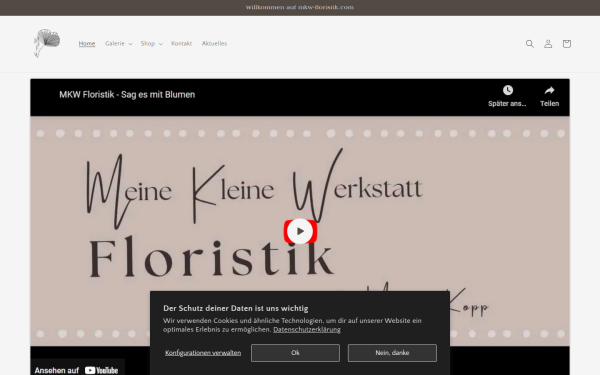This screenshot has width=600, height=375.
Task: Click the video title MKW Floristik - Sag es mit Blumen
Action: pyautogui.click(x=127, y=95)
